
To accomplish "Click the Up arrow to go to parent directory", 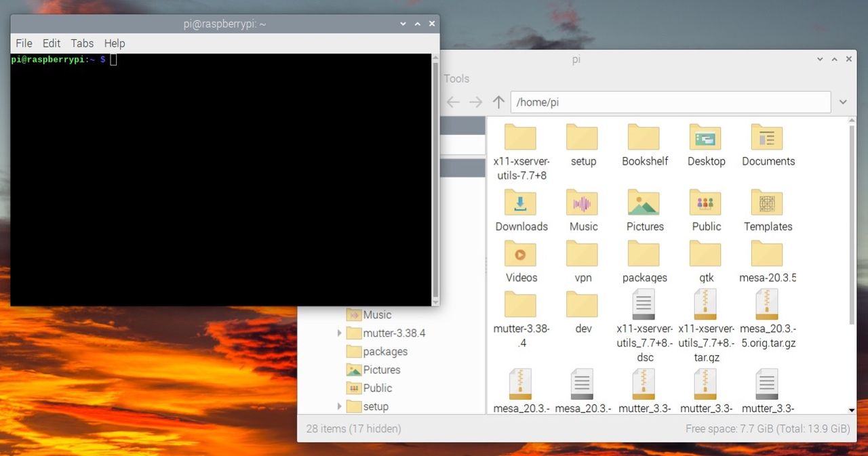I will (x=498, y=102).
